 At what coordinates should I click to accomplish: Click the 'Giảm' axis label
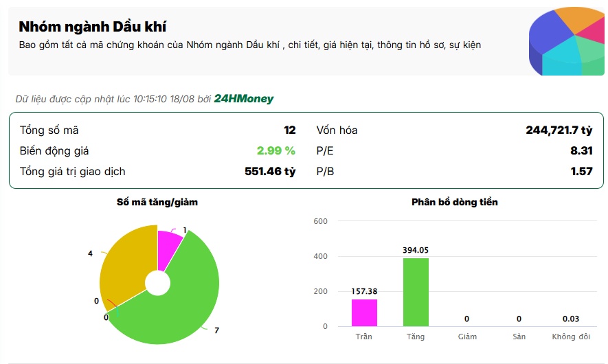coord(467,337)
